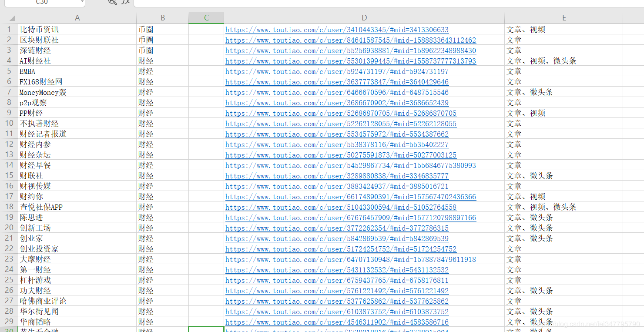The width and height of the screenshot is (644, 332).
Task: Select row 5 header
Action: (x=9, y=71)
